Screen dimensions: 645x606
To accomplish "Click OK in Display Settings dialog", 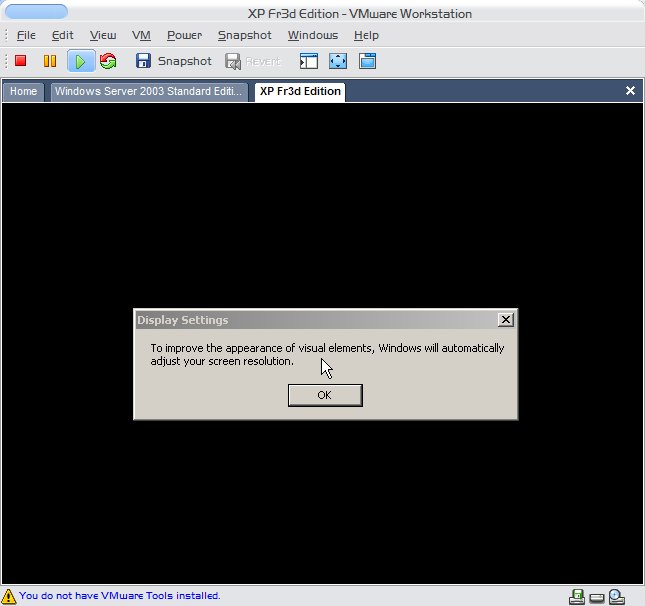I will pyautogui.click(x=325, y=395).
